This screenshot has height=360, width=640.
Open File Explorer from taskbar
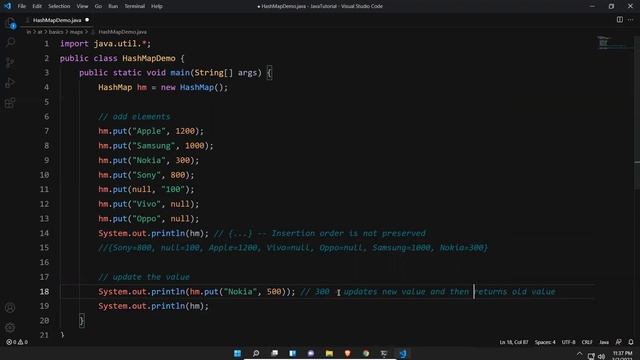click(329, 353)
